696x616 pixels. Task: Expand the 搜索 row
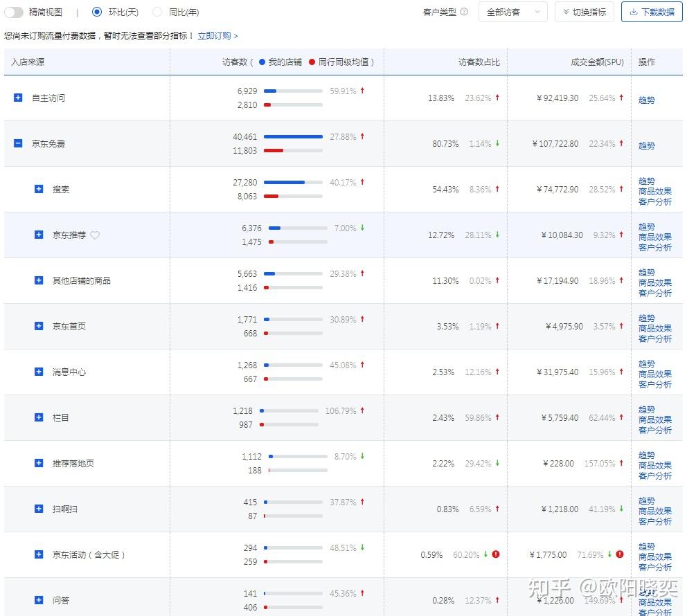coord(39,189)
